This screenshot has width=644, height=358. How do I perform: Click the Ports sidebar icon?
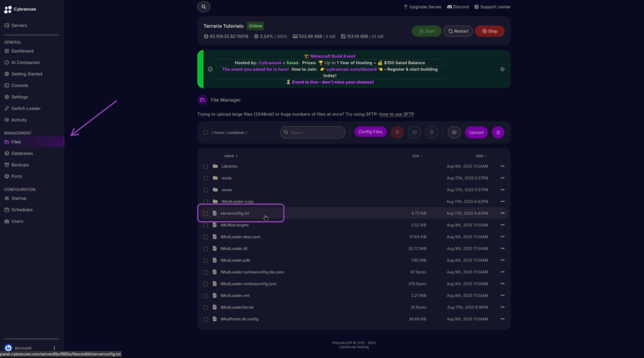pyautogui.click(x=6, y=176)
